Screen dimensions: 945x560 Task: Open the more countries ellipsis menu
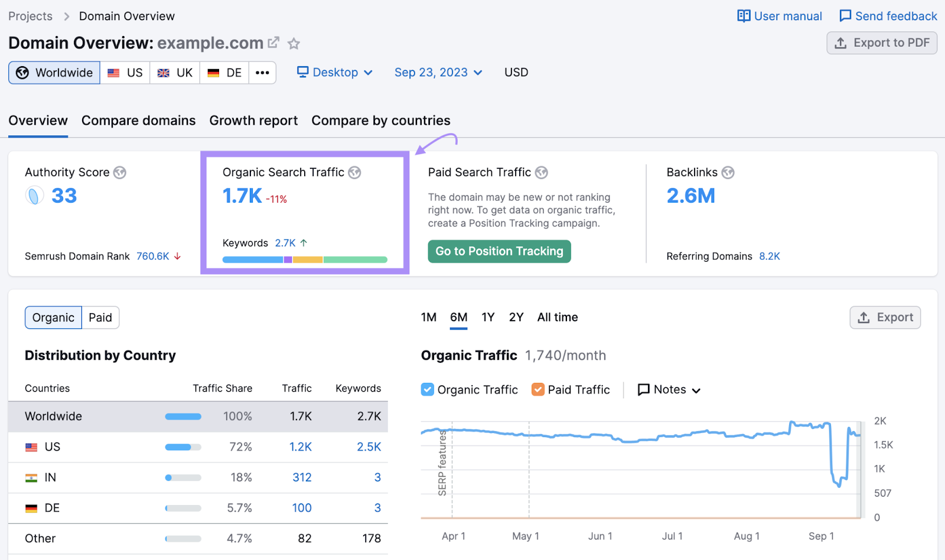point(262,72)
